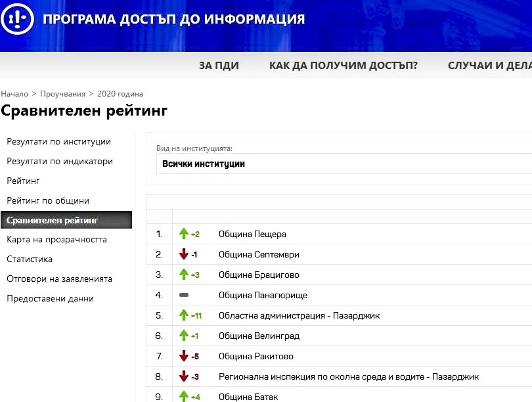This screenshot has height=402, width=532.
Task: Go to Проучвания breadcrumb link
Action: click(63, 94)
